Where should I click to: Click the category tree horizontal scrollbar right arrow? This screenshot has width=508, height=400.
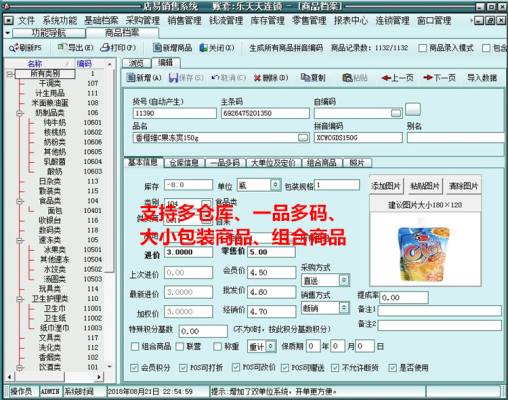pos(99,377)
